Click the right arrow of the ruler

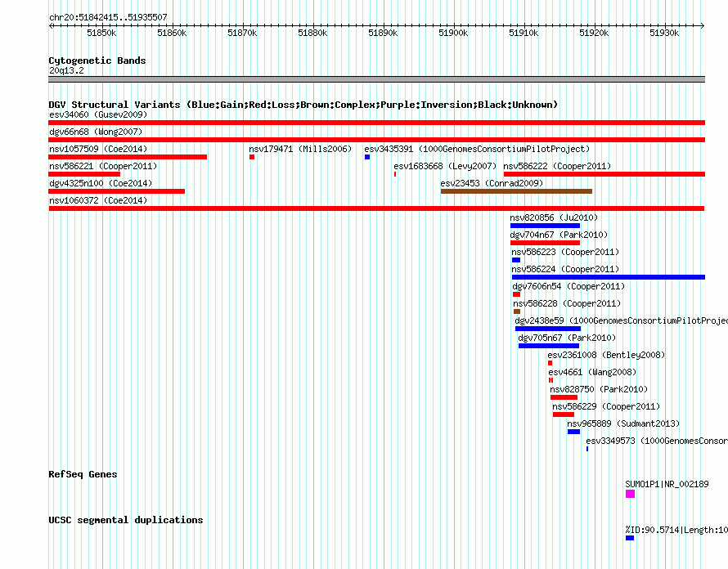703,26
